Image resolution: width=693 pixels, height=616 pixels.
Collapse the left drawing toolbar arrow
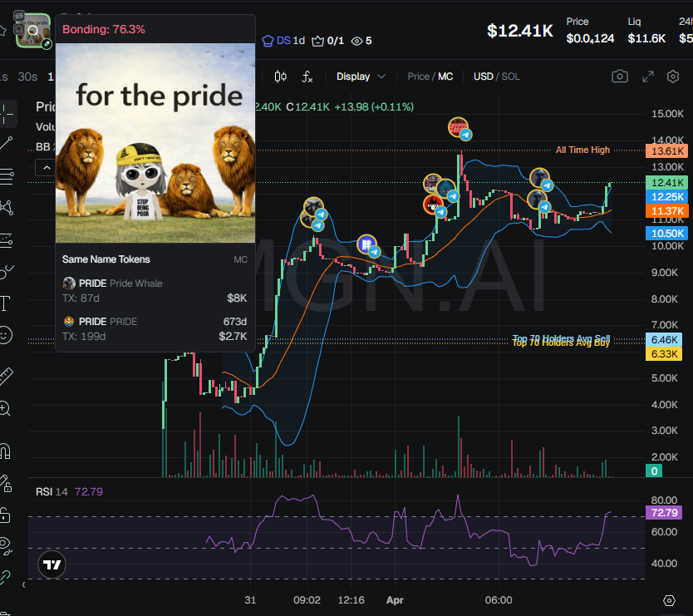pos(23,585)
